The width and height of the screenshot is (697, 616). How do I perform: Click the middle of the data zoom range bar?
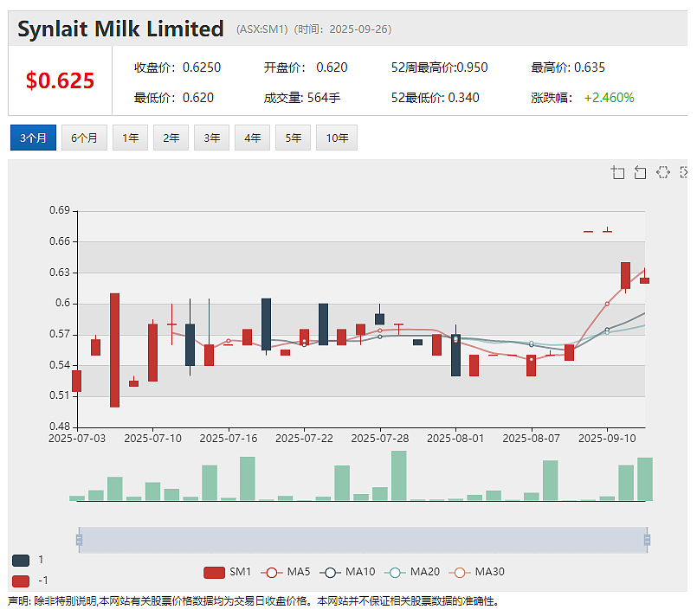[x=363, y=540]
